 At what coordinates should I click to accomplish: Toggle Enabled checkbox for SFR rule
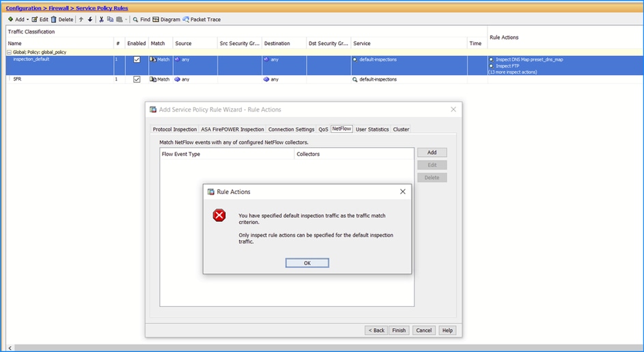point(137,79)
